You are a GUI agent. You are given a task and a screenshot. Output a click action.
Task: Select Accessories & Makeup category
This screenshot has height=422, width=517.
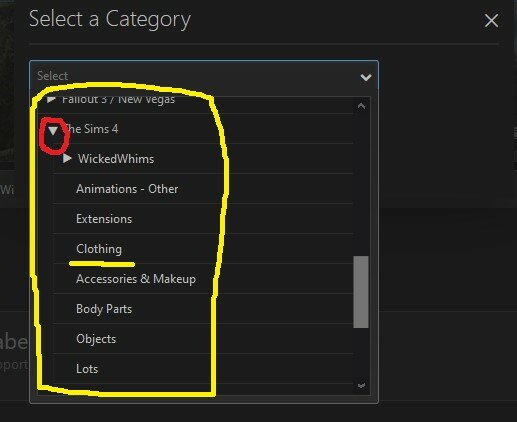[136, 279]
